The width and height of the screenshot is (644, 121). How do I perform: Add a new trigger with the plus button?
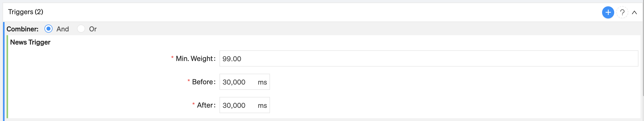click(x=608, y=12)
